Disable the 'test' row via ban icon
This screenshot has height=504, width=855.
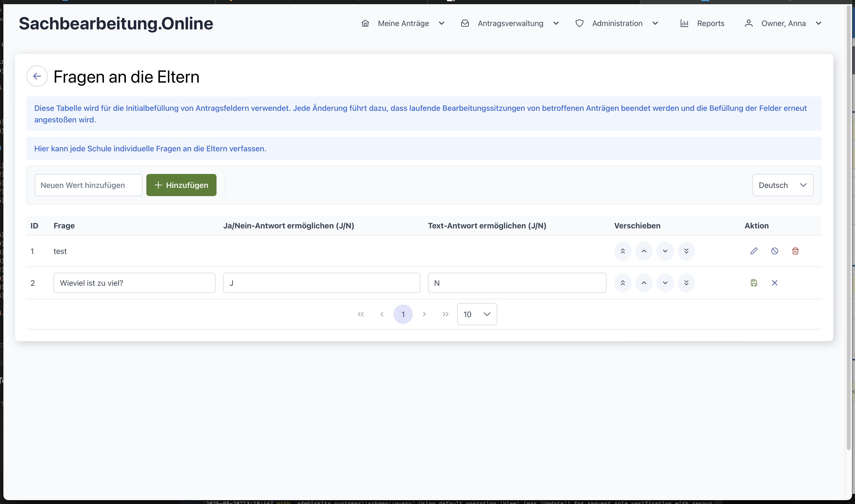click(774, 251)
